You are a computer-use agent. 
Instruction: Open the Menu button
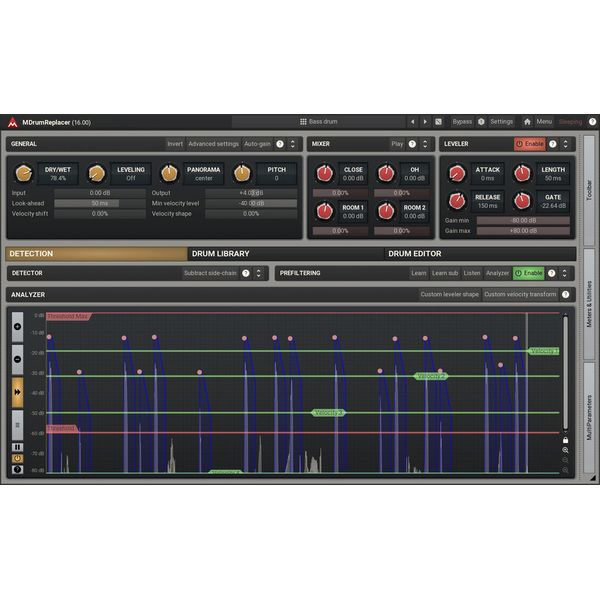(544, 122)
